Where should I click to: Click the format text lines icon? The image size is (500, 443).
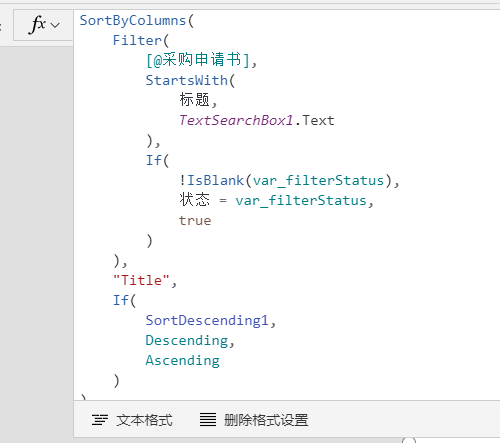click(100, 420)
